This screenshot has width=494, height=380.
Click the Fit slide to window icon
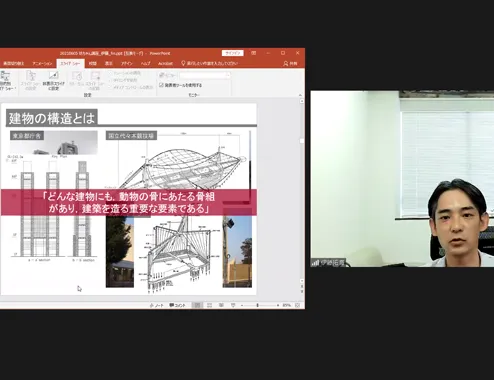click(x=297, y=305)
